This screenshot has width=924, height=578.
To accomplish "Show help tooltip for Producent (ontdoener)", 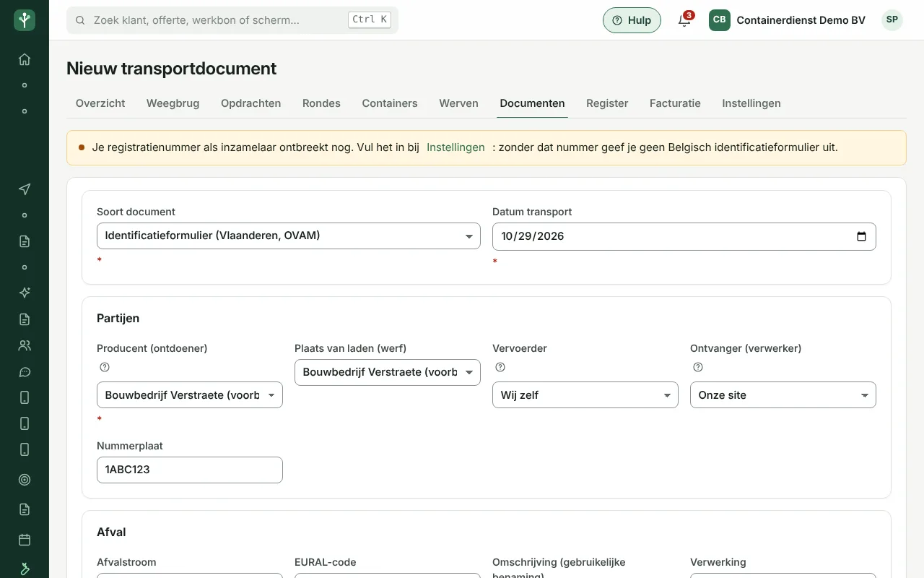I will pyautogui.click(x=105, y=367).
